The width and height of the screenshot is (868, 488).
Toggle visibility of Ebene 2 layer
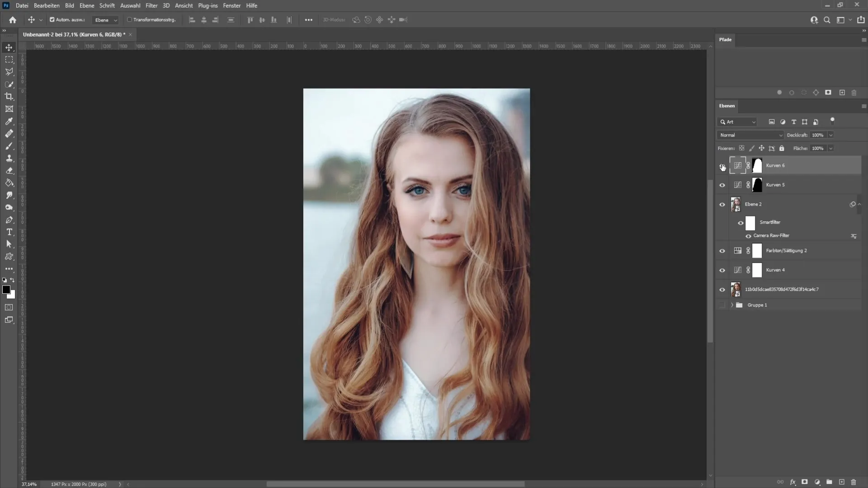[722, 204]
